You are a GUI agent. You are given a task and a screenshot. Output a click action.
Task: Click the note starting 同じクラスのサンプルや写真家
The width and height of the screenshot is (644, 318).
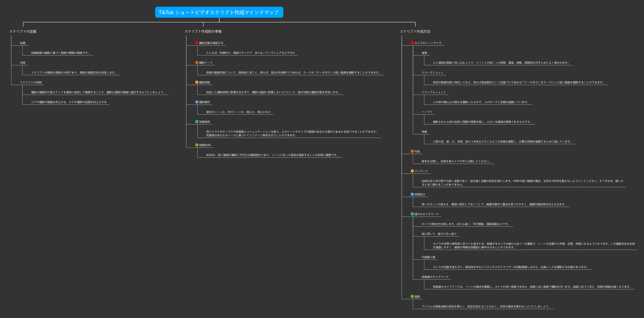(x=292, y=134)
